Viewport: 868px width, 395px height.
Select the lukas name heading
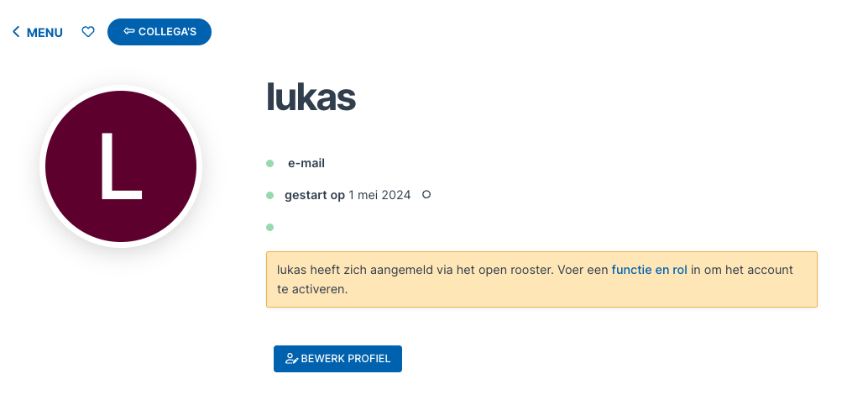[x=311, y=97]
